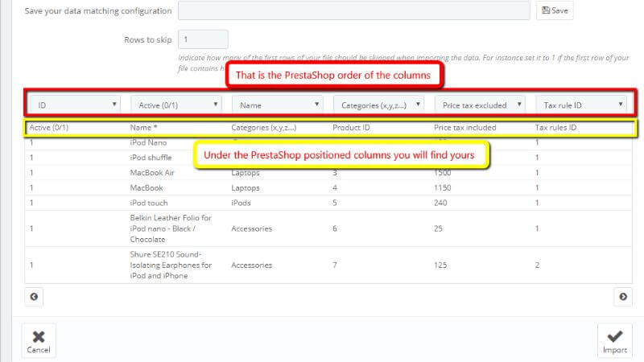Viewport: 644px width, 362px height.
Task: Go to next columns with right arrow
Action: tap(623, 297)
